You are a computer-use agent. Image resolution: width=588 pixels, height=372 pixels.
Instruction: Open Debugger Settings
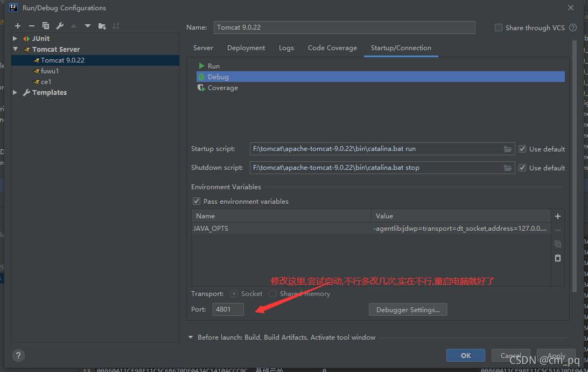(408, 309)
